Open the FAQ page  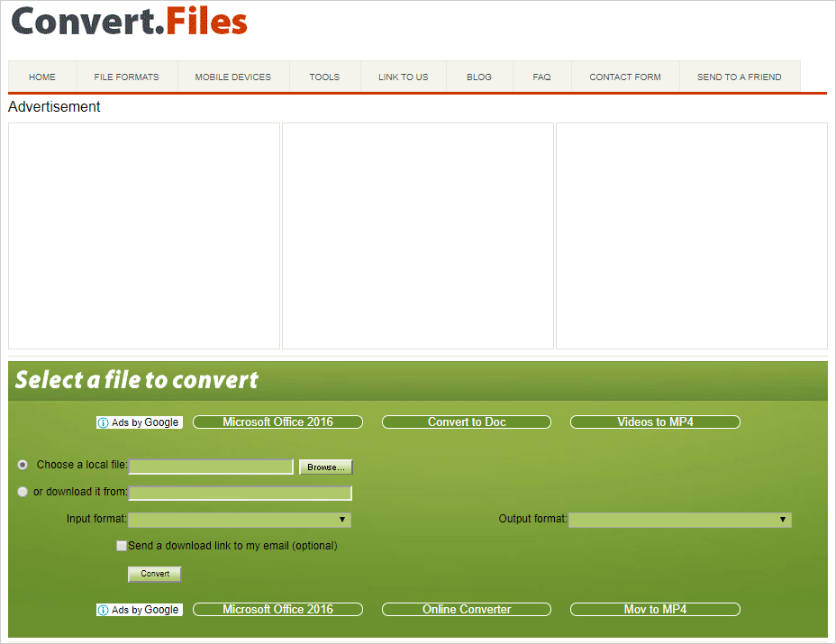[541, 77]
